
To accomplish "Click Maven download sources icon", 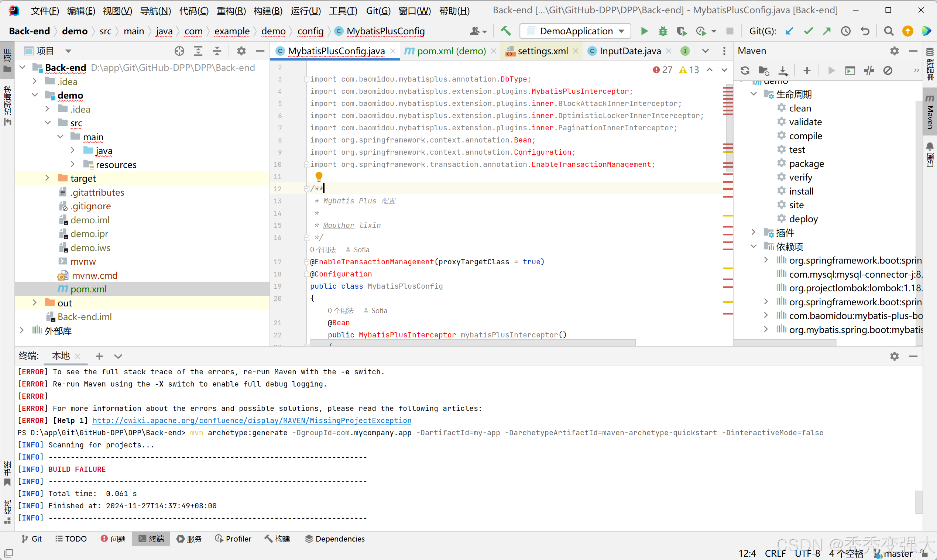I will tap(783, 71).
